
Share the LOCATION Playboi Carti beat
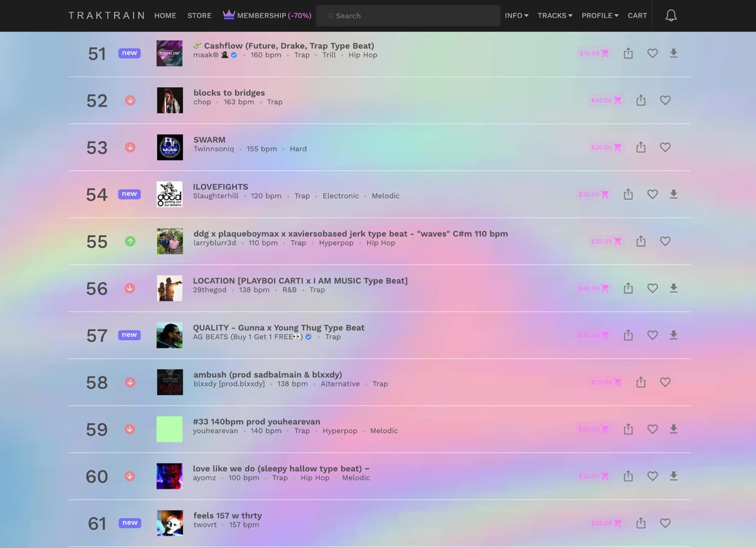tap(628, 288)
